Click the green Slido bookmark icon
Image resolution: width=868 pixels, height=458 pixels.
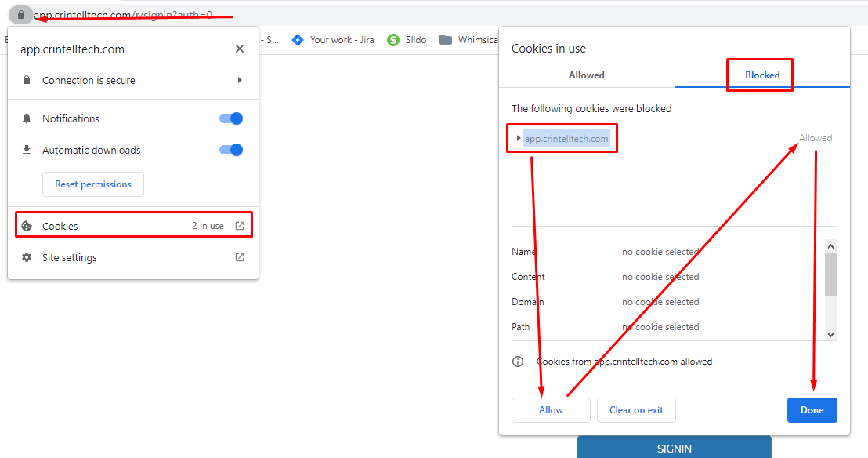[393, 40]
